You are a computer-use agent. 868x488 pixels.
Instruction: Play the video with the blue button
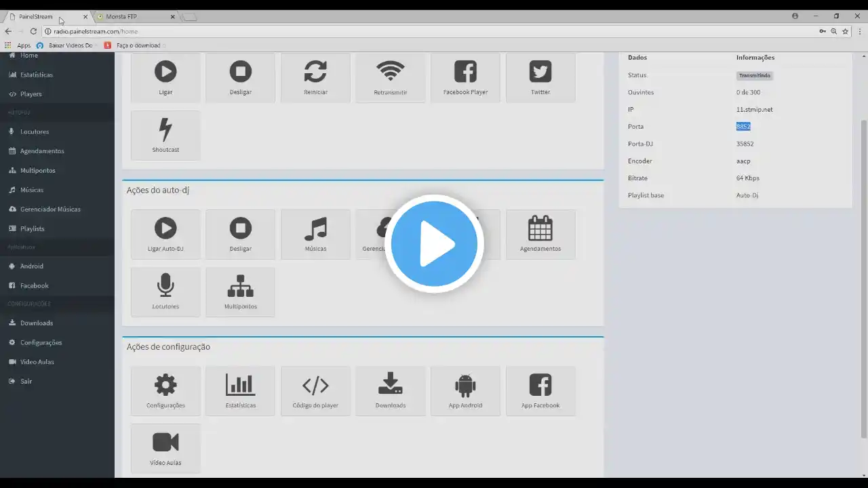click(x=434, y=244)
